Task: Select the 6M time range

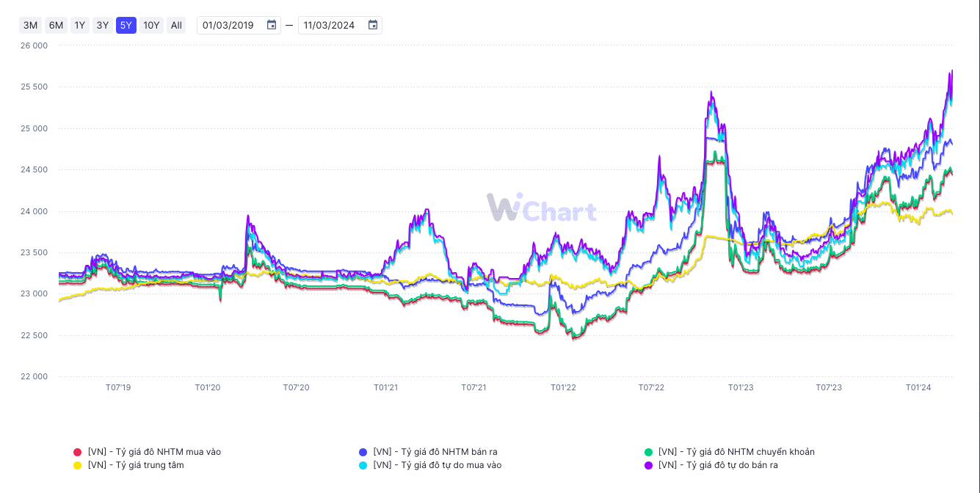Action: [56, 26]
